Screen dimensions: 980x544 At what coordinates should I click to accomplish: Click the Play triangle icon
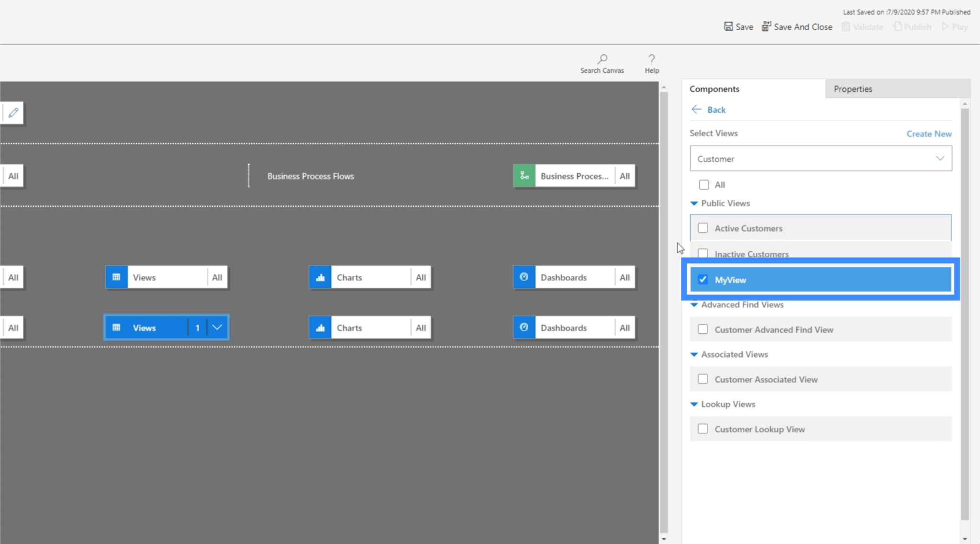tap(945, 26)
